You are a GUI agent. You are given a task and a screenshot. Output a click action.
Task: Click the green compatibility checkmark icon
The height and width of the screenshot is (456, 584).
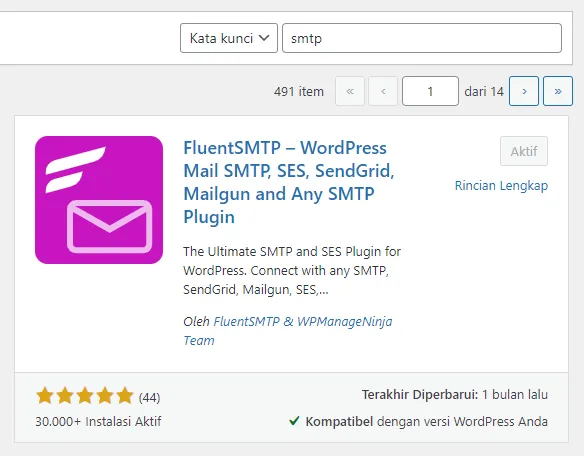tap(294, 421)
